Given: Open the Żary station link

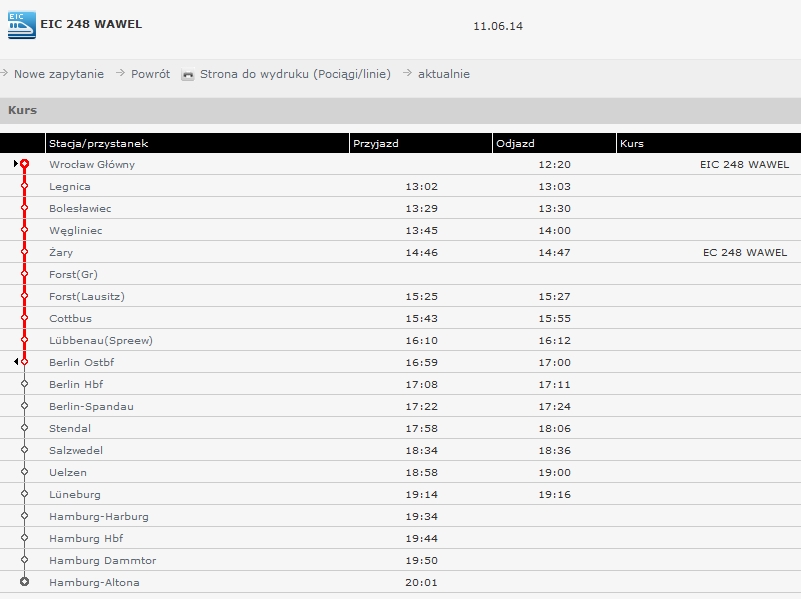Looking at the screenshot, I should click(x=61, y=252).
